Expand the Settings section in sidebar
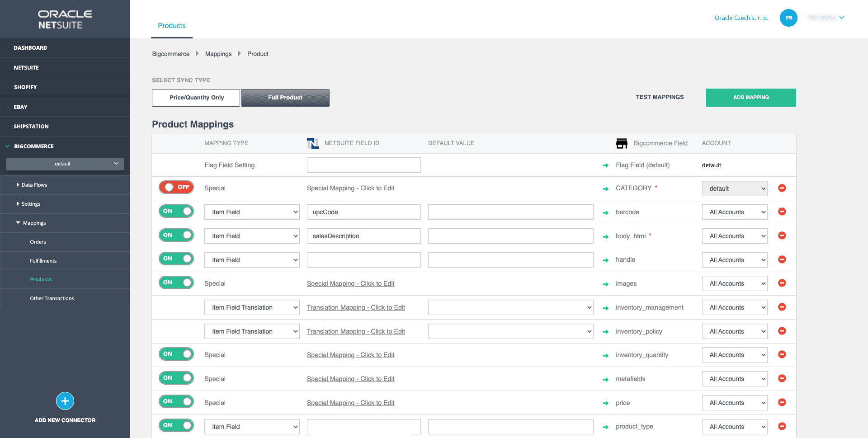This screenshot has height=438, width=868. [65, 204]
